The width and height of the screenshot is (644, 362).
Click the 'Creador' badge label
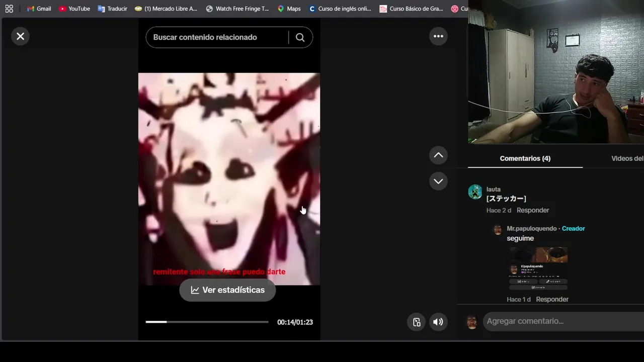click(x=573, y=229)
